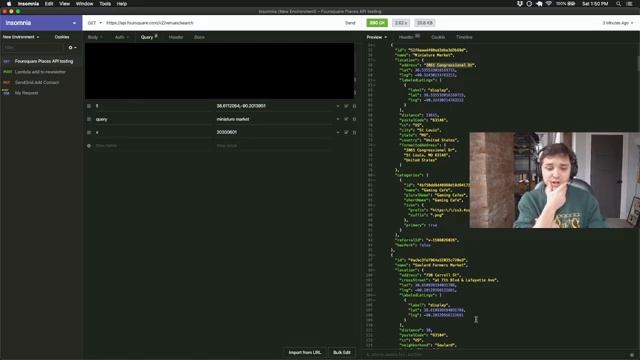The height and width of the screenshot is (360, 640).
Task: Click the New name placeholder field
Action: [x=153, y=146]
